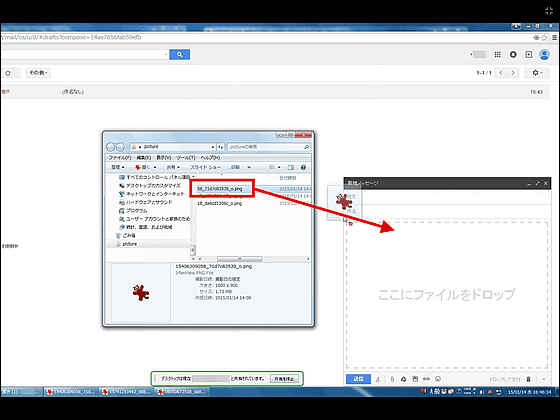
Task: Click the taskbar volume speaker icon
Action: click(481, 392)
